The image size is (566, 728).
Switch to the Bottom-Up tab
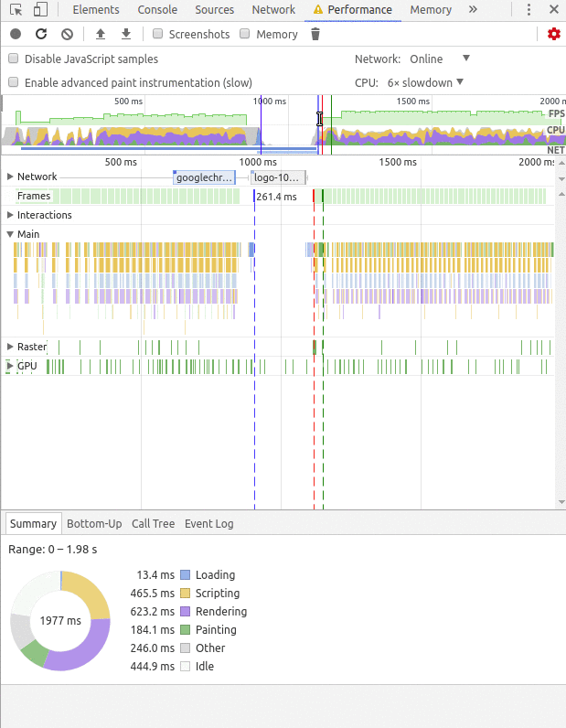[94, 523]
